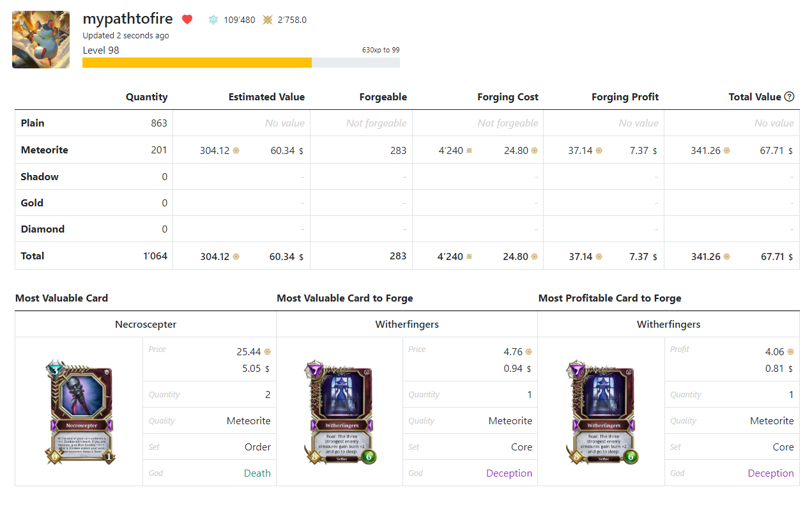Screen dimensions: 812x506
Task: Click the Deception link under Most Profitable Card to Forge
Action: tap(771, 473)
